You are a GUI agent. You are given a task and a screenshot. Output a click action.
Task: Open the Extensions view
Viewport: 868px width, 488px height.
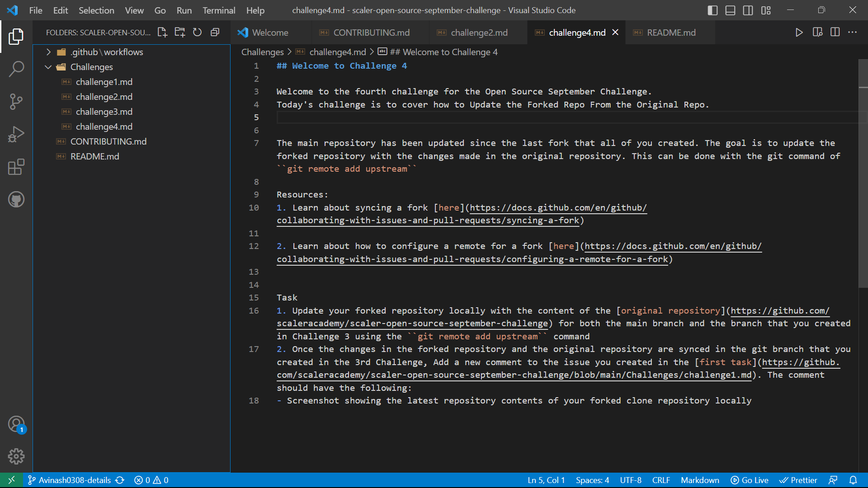point(16,167)
